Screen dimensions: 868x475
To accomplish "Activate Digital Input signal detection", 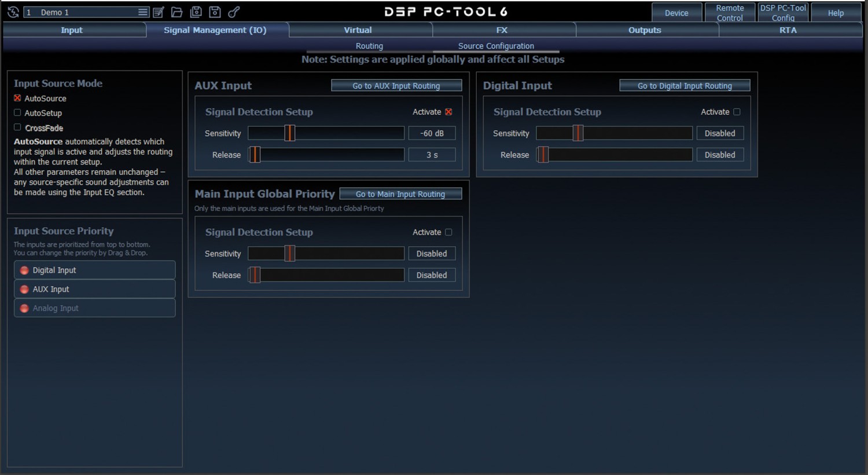I will [737, 112].
